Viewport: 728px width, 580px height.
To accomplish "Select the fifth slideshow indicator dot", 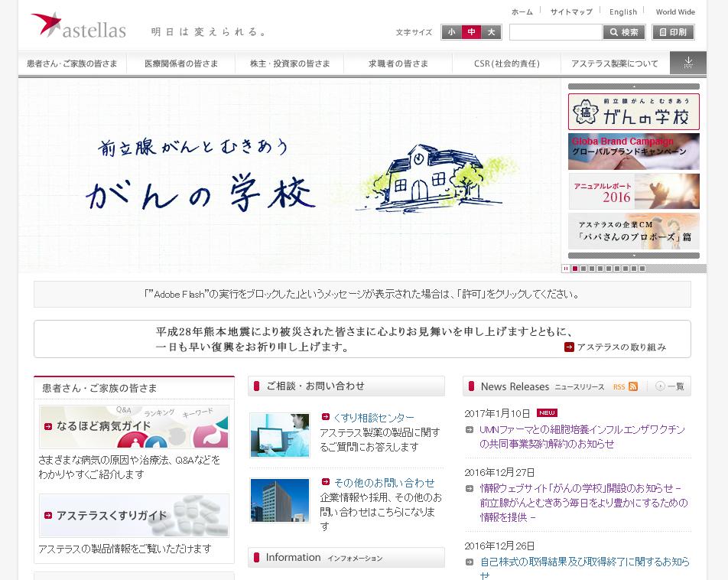I will coord(608,269).
